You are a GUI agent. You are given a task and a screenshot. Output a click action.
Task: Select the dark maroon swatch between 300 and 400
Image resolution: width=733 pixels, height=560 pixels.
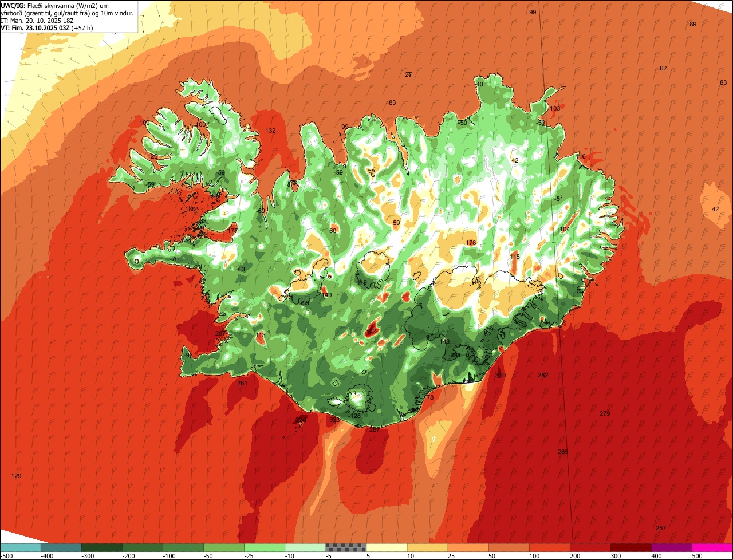point(630,547)
